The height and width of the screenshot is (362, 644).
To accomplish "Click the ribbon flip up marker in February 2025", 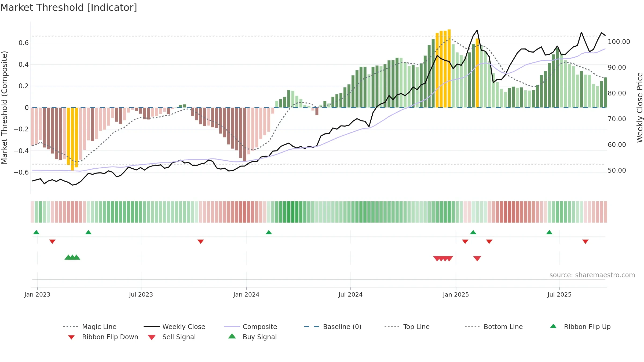I will click(x=473, y=232).
